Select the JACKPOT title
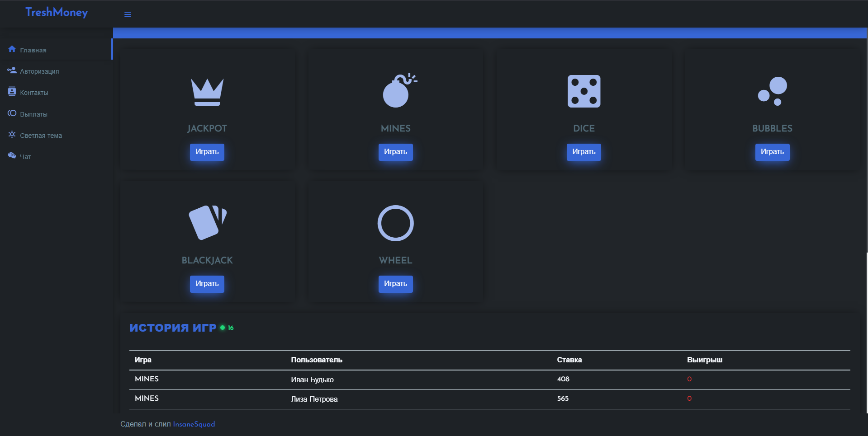The height and width of the screenshot is (436, 868). (x=207, y=128)
